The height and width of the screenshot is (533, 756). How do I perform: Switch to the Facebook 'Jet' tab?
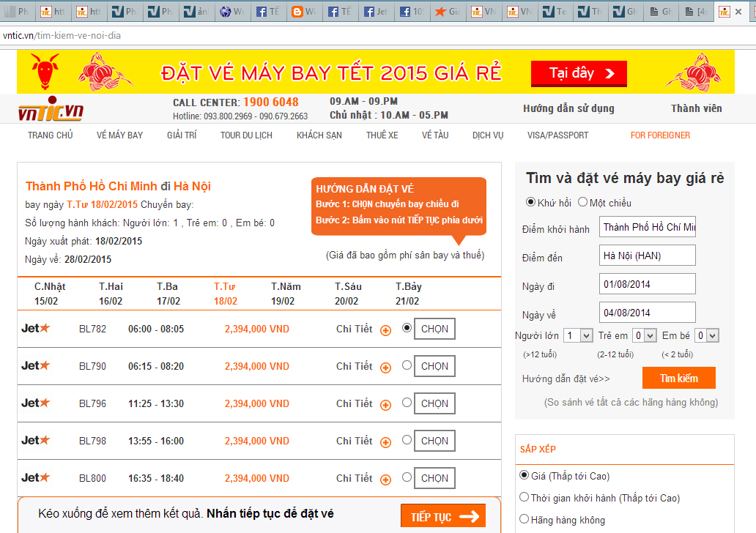click(376, 12)
